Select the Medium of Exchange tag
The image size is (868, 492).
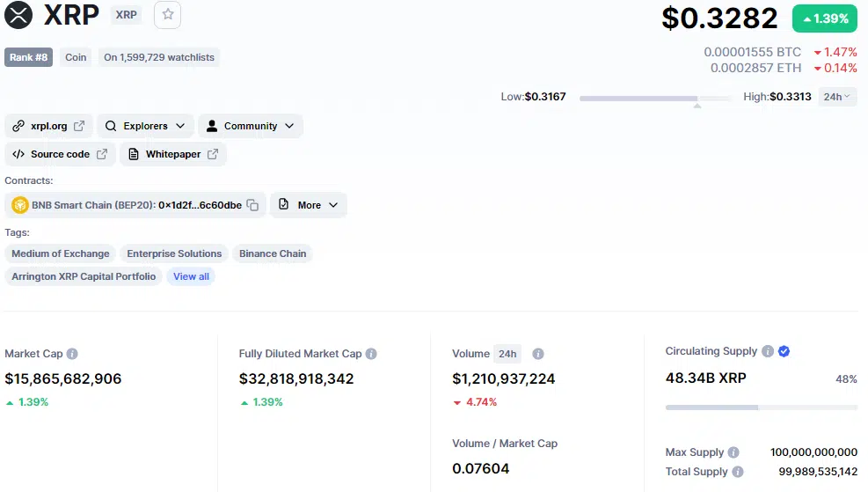[61, 253]
